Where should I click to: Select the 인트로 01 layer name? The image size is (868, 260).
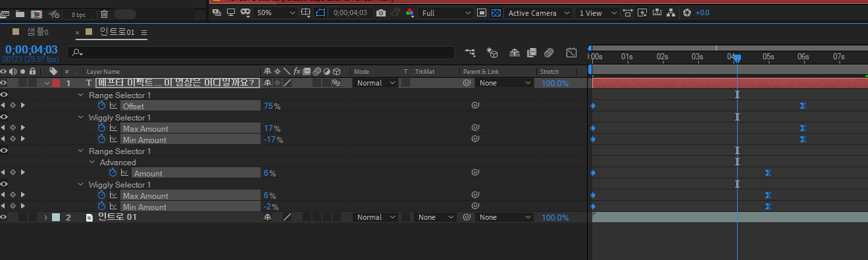click(x=117, y=217)
